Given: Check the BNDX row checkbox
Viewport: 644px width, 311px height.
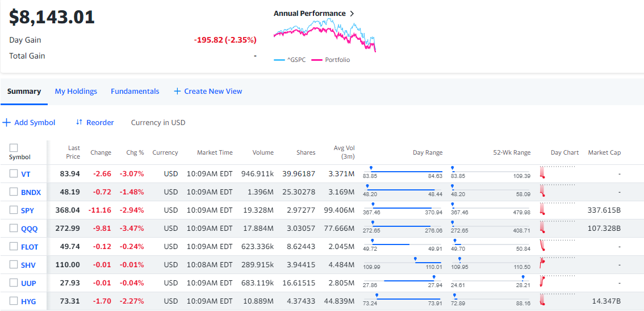Looking at the screenshot, I should tap(14, 192).
